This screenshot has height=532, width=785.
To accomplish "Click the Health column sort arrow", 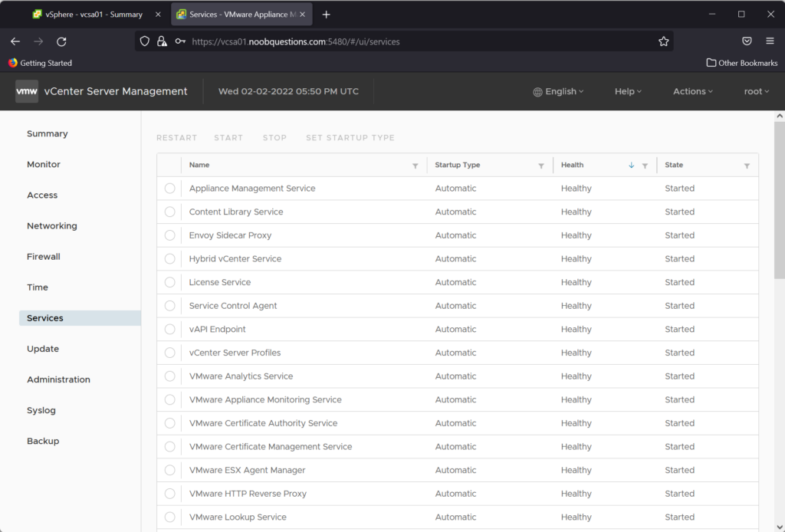I will click(632, 165).
